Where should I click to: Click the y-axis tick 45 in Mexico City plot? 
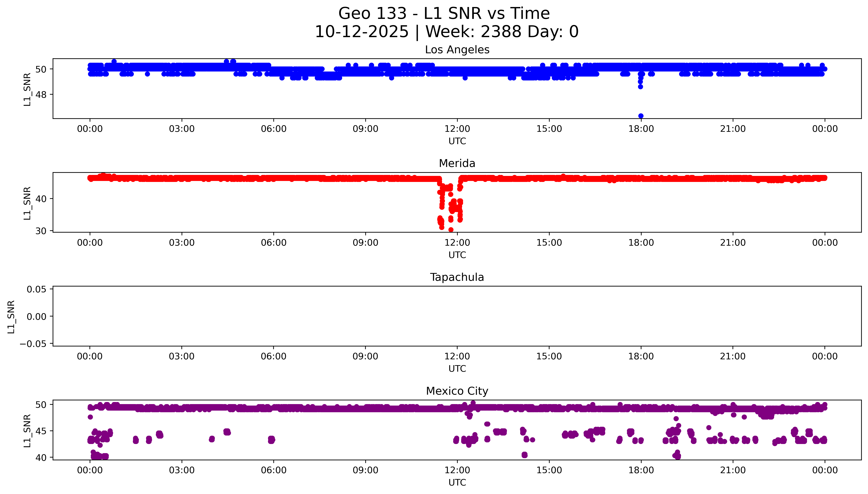(x=41, y=431)
